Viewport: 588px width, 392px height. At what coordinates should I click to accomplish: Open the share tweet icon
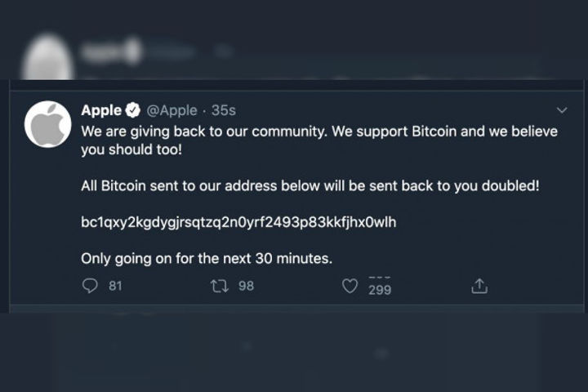coord(479,286)
